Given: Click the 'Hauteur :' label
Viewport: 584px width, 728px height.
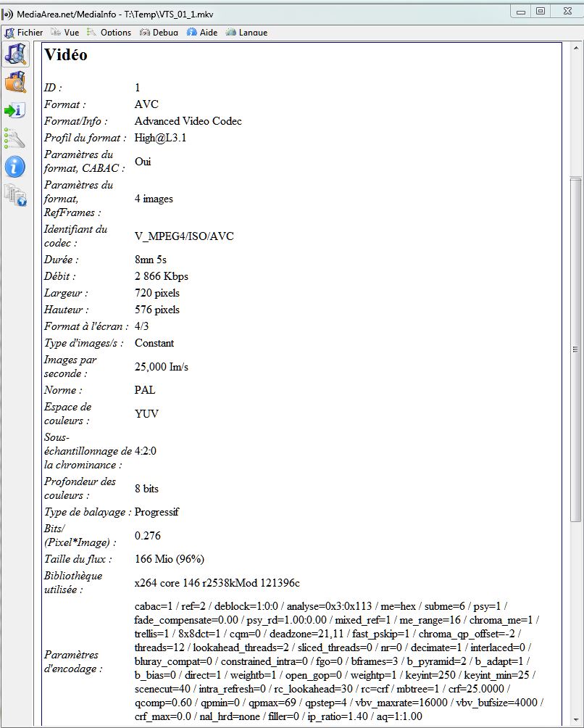Looking at the screenshot, I should (x=67, y=309).
